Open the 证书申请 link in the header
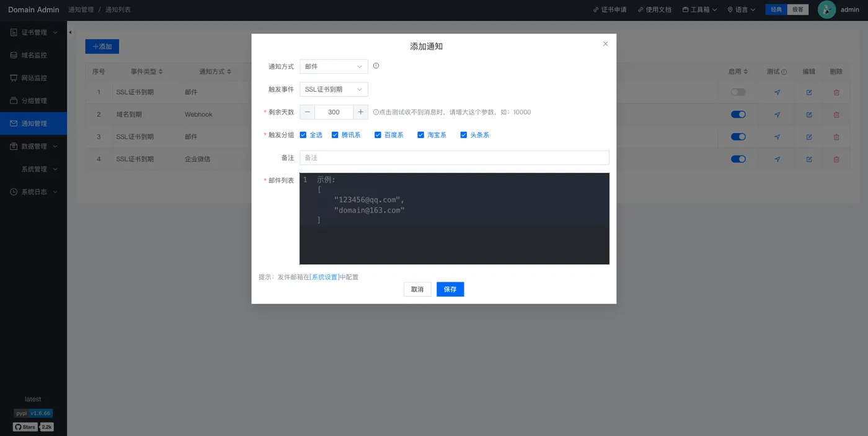 [609, 9]
